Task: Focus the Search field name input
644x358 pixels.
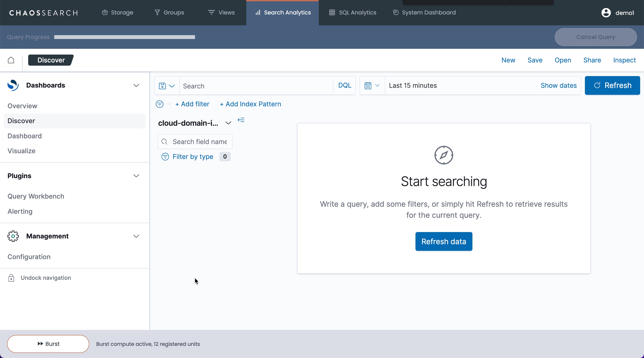Action: 200,142
